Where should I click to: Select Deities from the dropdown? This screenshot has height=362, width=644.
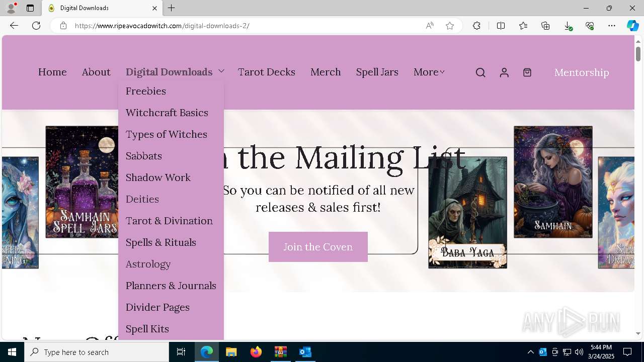(142, 199)
